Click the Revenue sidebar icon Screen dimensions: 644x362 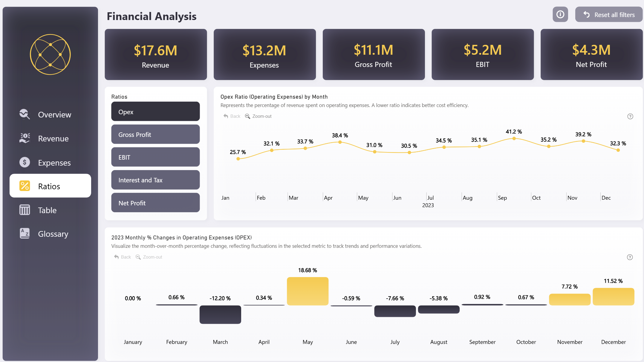click(x=25, y=138)
